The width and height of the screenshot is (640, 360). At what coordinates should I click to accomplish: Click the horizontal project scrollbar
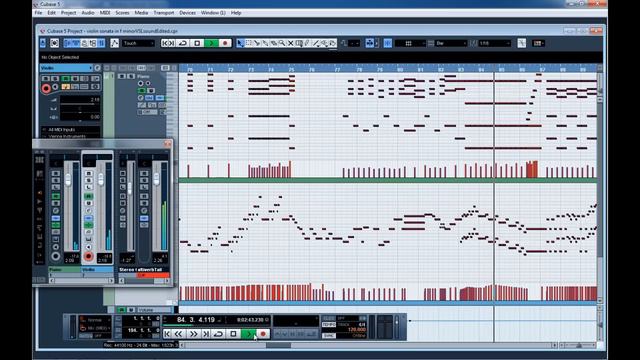pos(278,345)
